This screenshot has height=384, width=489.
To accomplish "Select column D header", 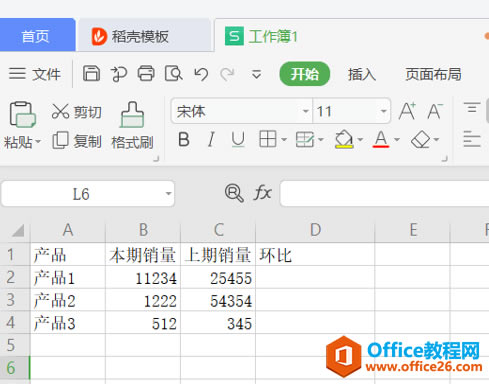I will (315, 230).
